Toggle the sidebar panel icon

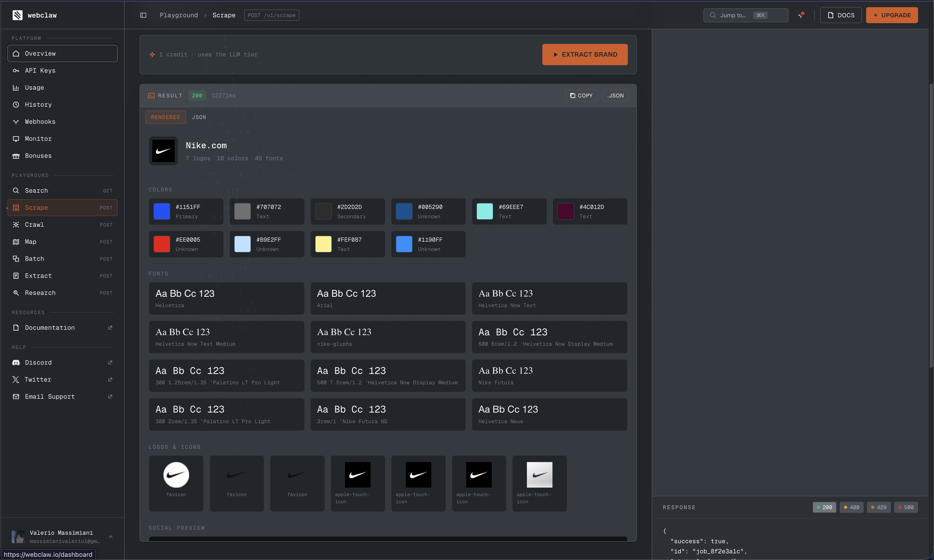tap(143, 15)
